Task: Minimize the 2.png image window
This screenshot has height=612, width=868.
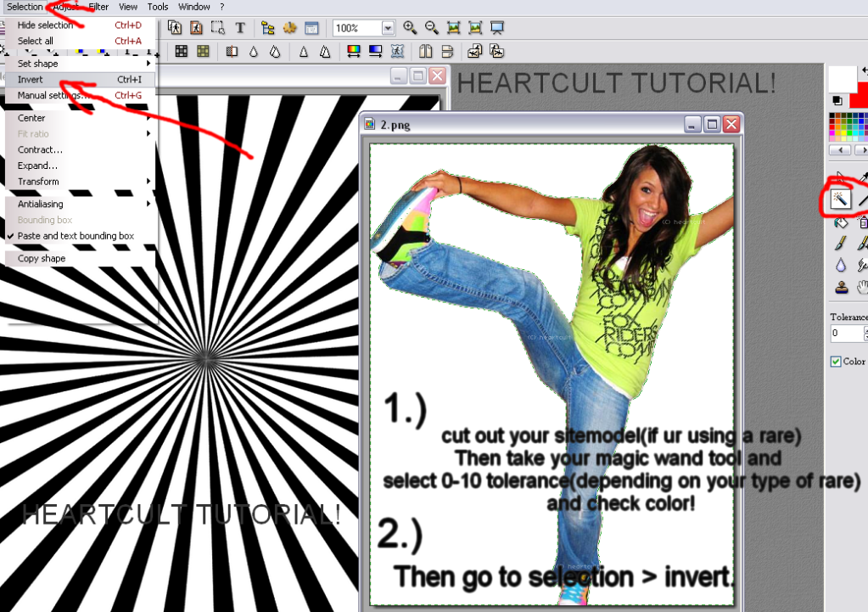Action: pyautogui.click(x=692, y=124)
